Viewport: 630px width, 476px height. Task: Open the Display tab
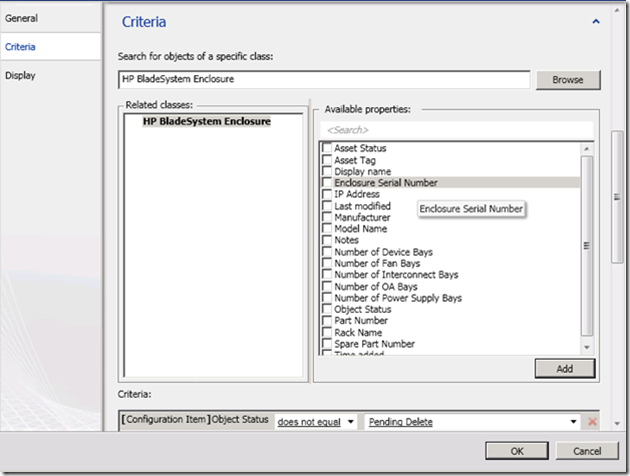coord(20,75)
